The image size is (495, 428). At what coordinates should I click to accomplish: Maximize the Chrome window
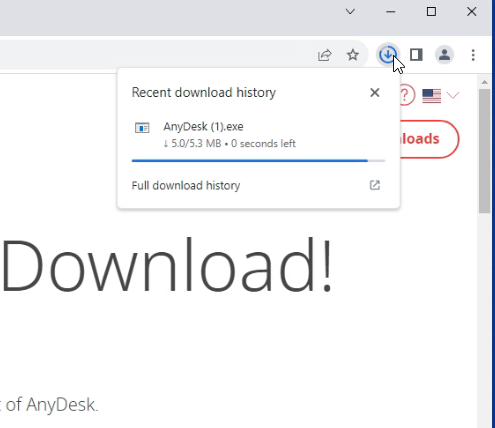click(431, 12)
